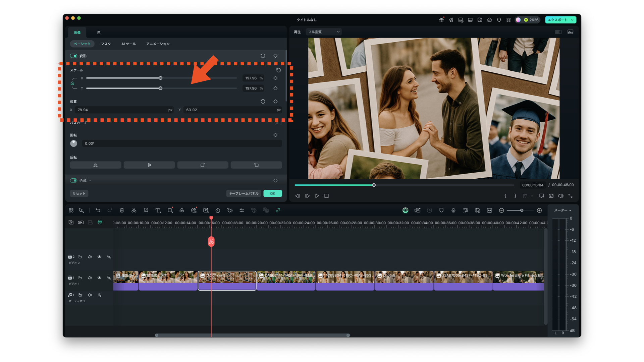
Task: Toggle the パスカーブ switch
Action: (x=278, y=123)
